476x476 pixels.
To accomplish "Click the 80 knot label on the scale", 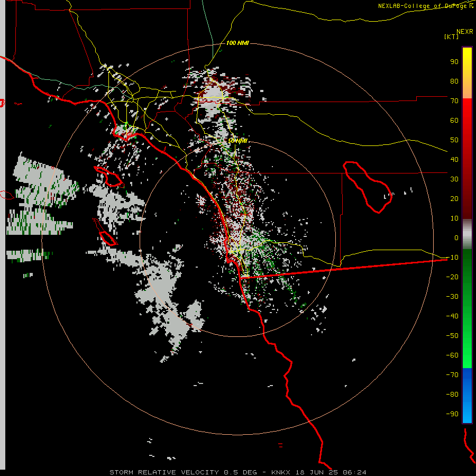I will (x=454, y=81).
